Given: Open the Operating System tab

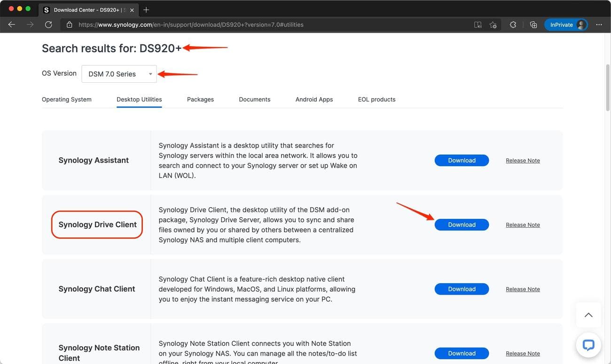Looking at the screenshot, I should (x=66, y=99).
